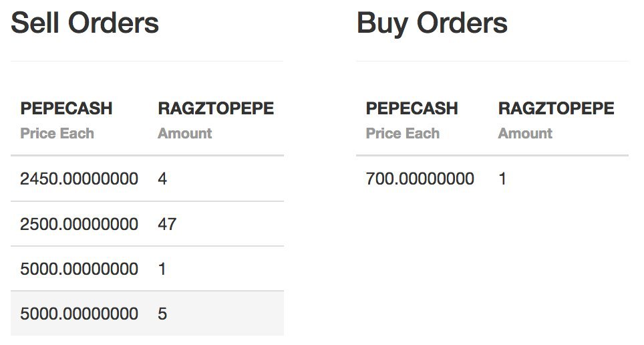Select the amount 5 sell order cell
The width and height of the screenshot is (644, 345).
(162, 314)
